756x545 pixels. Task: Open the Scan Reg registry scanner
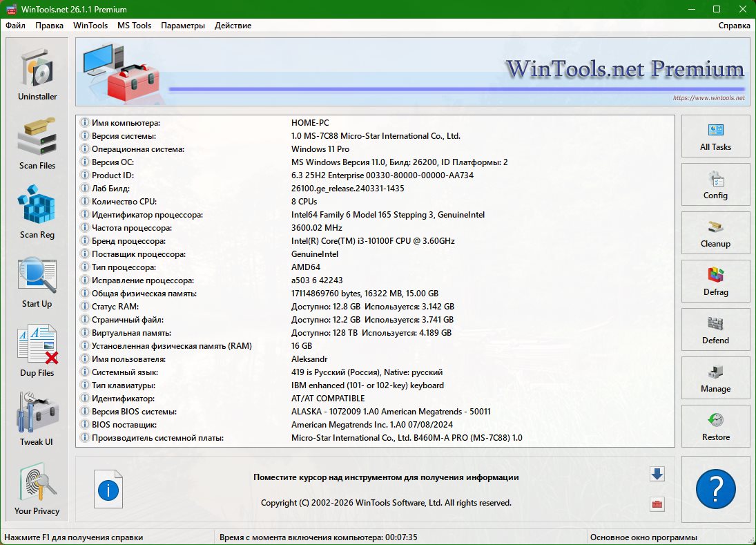tap(37, 211)
